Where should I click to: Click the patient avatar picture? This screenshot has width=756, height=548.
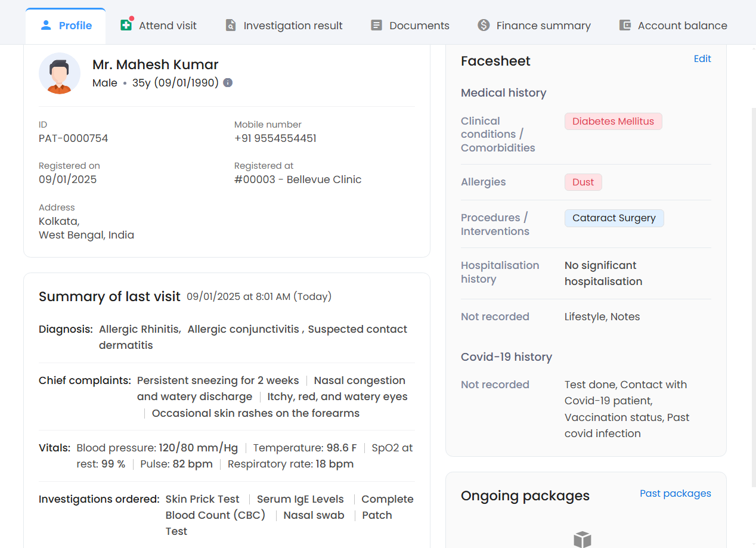tap(60, 73)
